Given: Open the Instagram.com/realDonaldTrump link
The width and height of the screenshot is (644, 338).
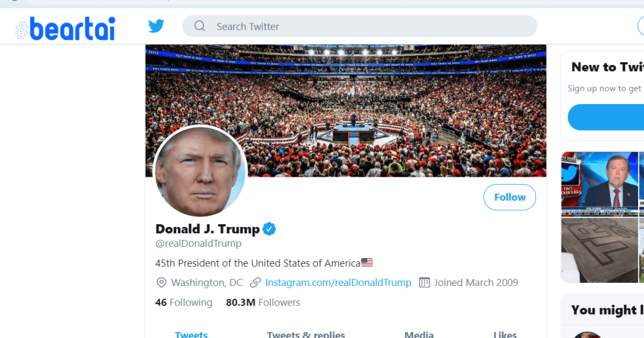Looking at the screenshot, I should point(338,283).
